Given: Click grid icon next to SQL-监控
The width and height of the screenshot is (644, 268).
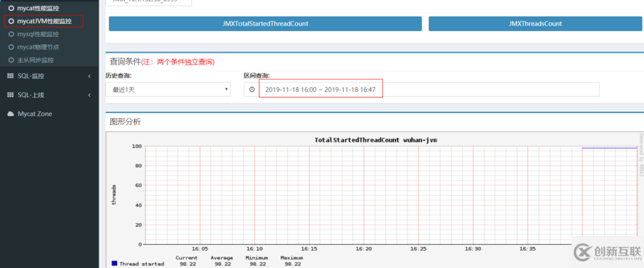Looking at the screenshot, I should coord(11,76).
